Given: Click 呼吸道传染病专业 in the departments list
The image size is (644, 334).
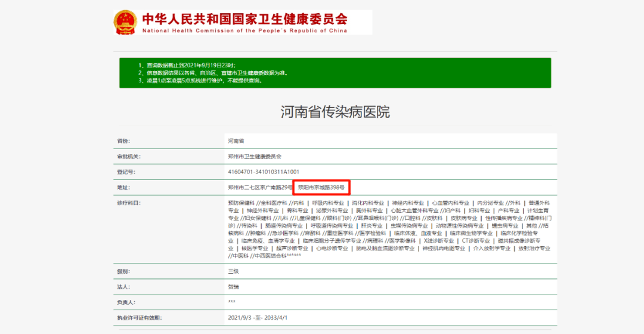Looking at the screenshot, I should 332,226.
